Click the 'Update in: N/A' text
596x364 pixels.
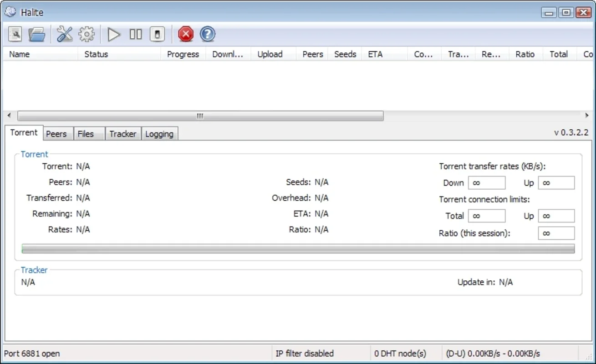[x=485, y=282]
